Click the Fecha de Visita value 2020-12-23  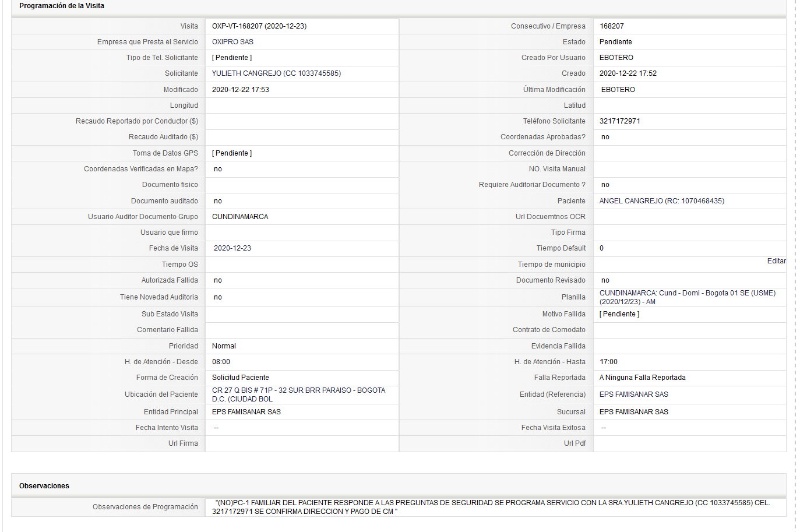pos(232,248)
